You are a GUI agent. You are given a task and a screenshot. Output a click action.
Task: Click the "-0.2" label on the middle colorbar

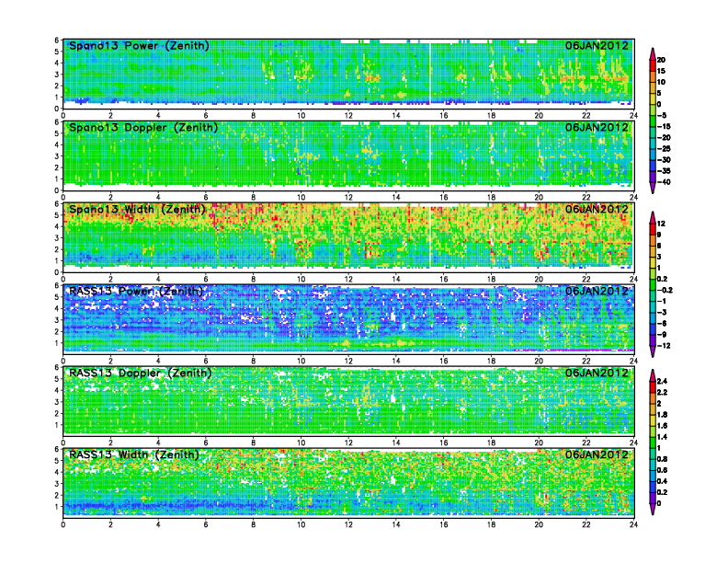[665, 291]
